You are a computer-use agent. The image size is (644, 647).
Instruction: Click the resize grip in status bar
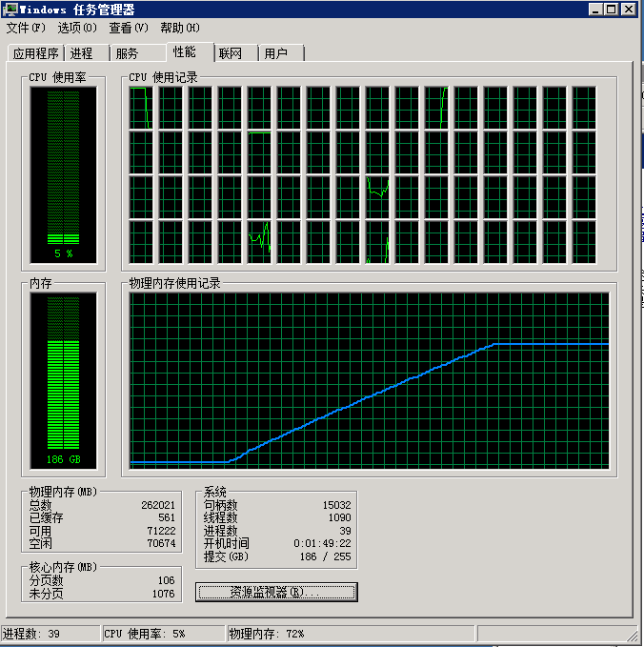tap(631, 636)
